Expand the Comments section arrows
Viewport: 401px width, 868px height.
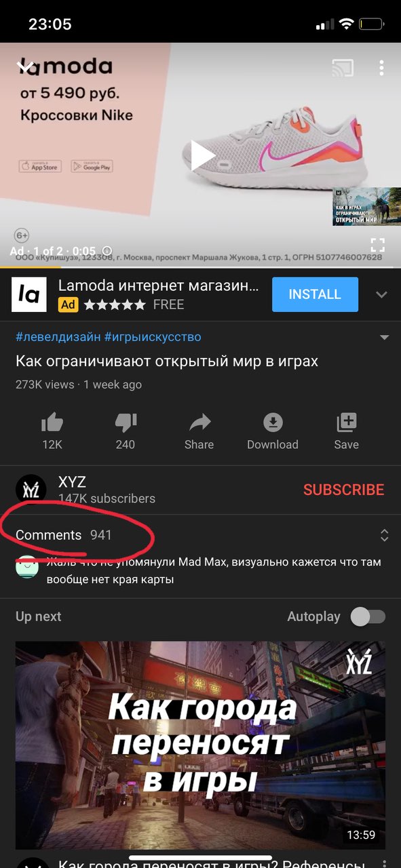point(384,535)
